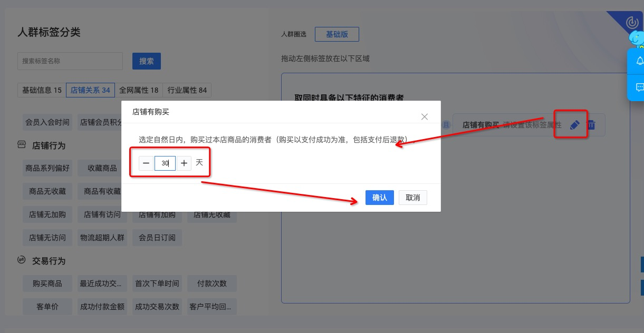Open the 全网属性 18 tab

(139, 90)
